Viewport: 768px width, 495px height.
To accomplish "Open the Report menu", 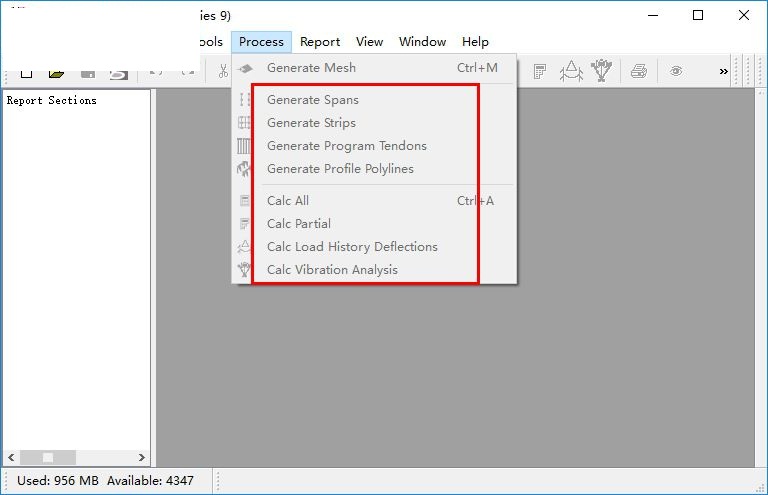I will point(320,42).
